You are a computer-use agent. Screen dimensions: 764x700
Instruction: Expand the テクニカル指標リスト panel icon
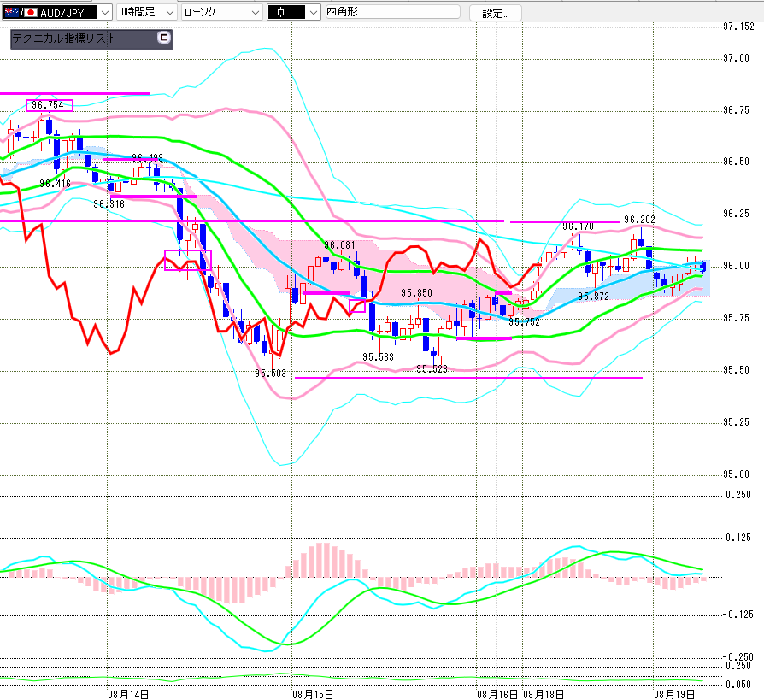(164, 38)
